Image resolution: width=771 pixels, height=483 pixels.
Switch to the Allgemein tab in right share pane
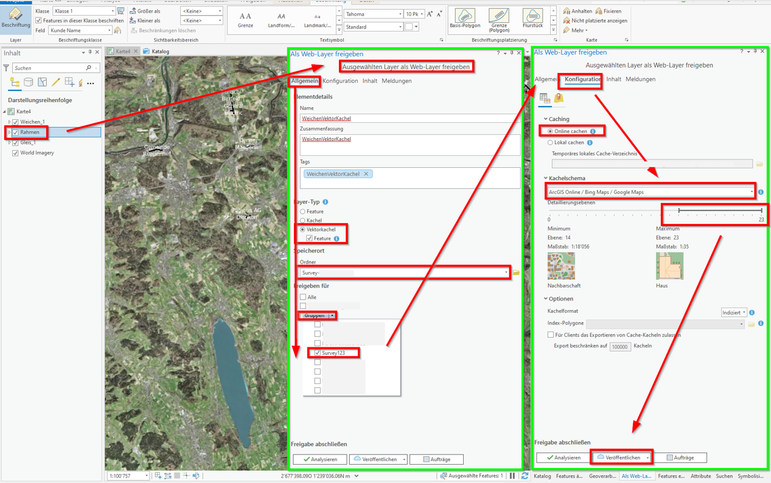click(x=546, y=79)
